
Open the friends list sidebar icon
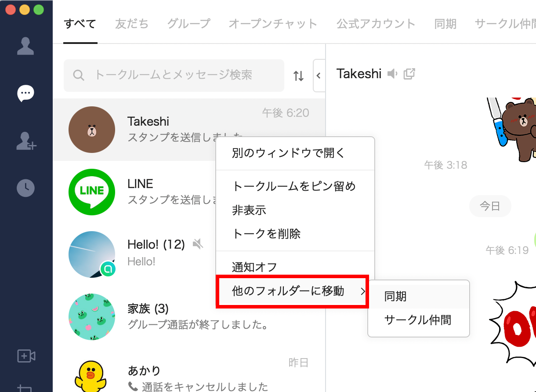click(x=25, y=46)
